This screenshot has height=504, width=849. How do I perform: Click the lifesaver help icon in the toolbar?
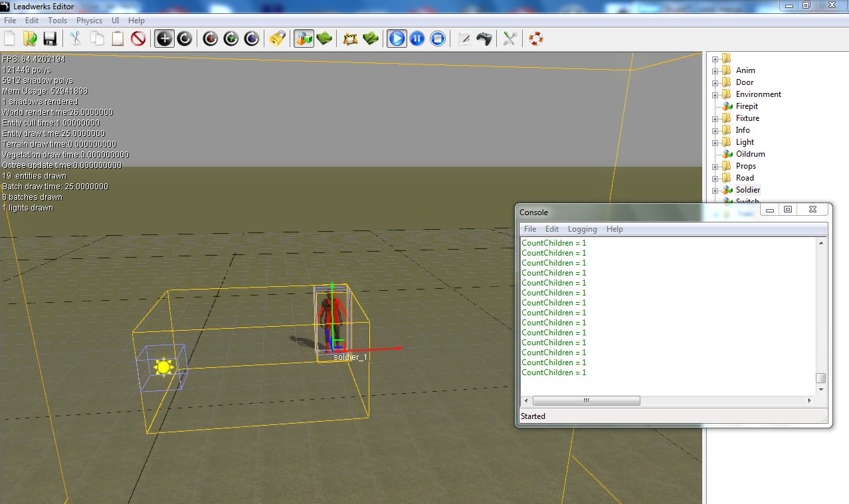pyautogui.click(x=535, y=39)
